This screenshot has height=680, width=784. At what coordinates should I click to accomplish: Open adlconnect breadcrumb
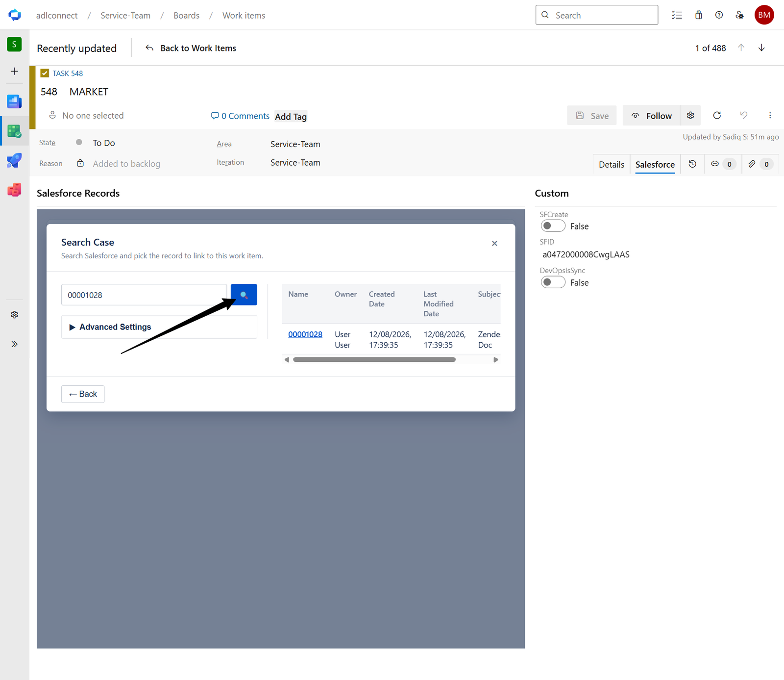(x=57, y=15)
